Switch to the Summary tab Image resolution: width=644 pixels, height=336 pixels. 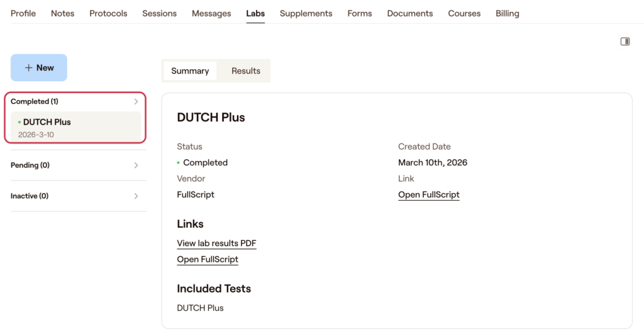pos(190,71)
